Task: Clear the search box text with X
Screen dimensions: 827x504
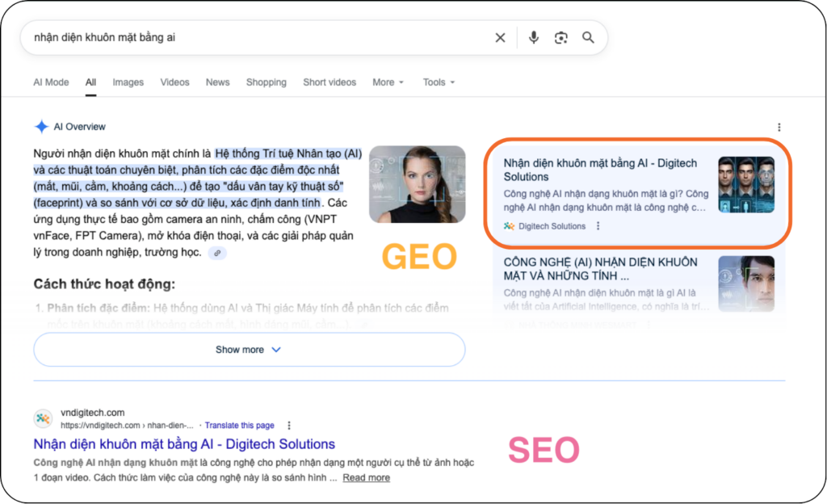Action: [x=500, y=38]
